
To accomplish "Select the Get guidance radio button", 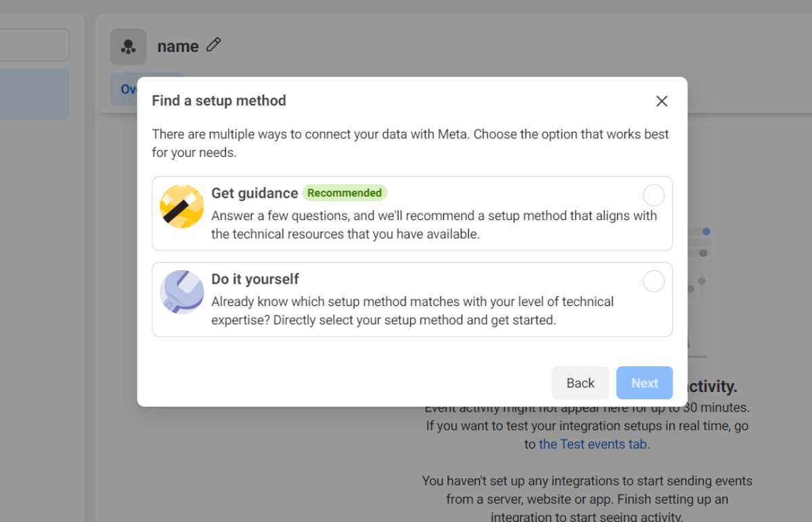I will click(x=653, y=195).
